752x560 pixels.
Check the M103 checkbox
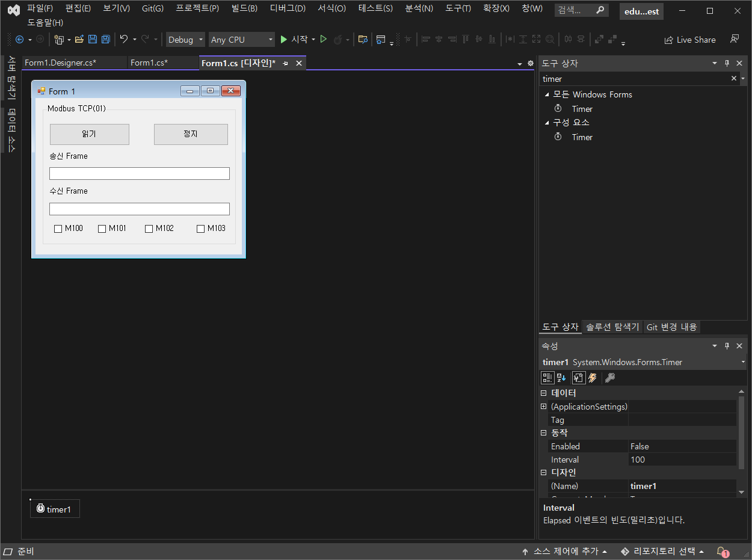tap(200, 229)
